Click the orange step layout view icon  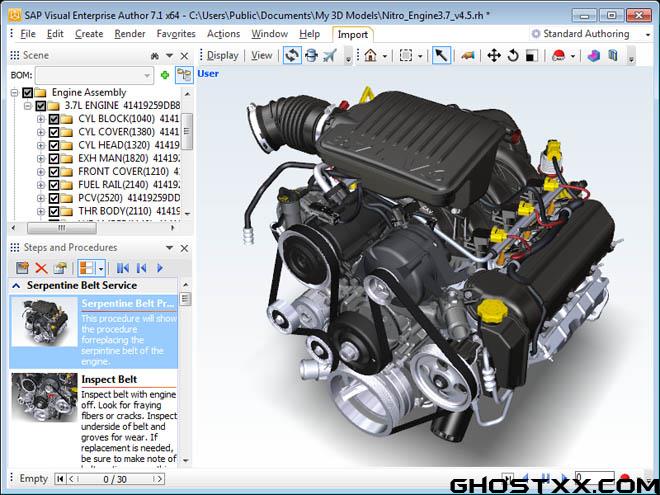coord(87,268)
